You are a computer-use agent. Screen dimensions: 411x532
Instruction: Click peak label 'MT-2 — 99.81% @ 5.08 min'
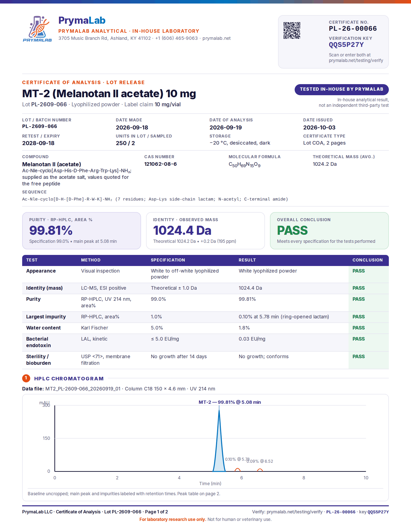(x=230, y=402)
